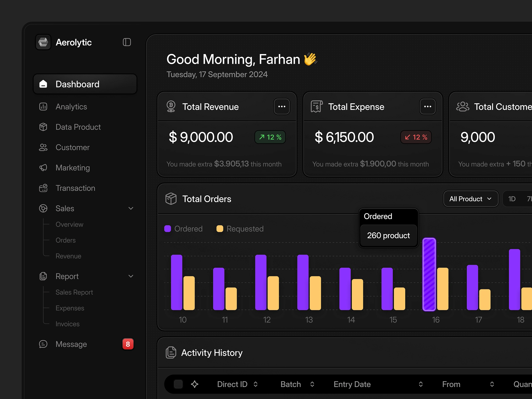Collapse the Sales menu chevron
The height and width of the screenshot is (399, 532).
point(131,208)
